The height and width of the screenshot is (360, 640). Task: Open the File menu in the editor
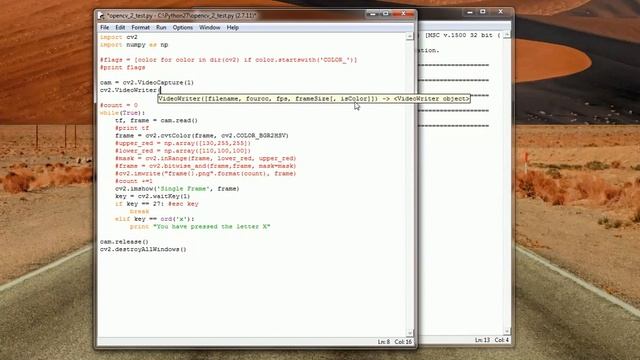104,27
